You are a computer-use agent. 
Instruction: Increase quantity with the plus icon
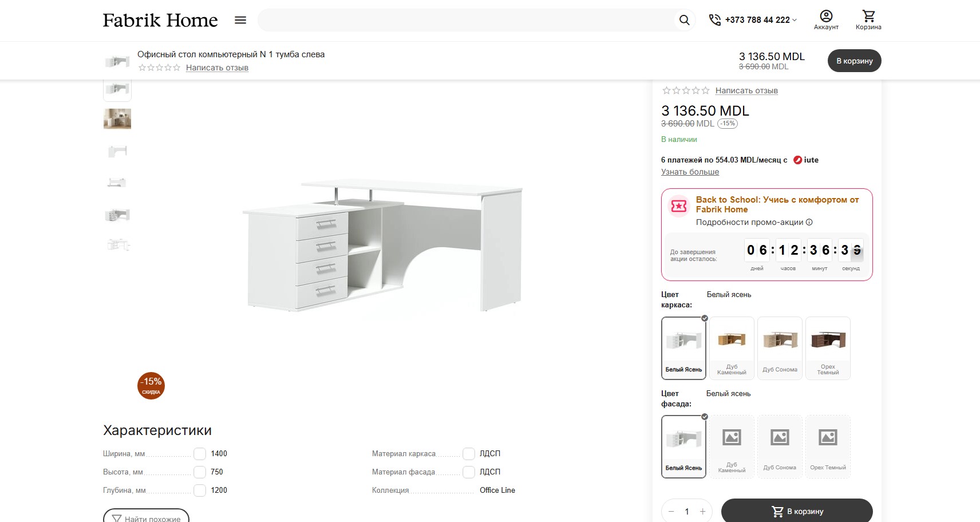coord(702,512)
